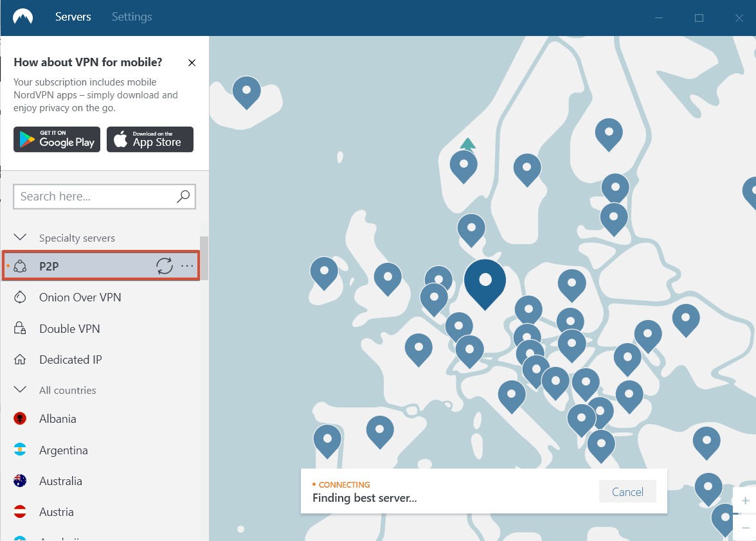The height and width of the screenshot is (541, 756).
Task: Click the Portugal map pin
Action: coord(327,441)
